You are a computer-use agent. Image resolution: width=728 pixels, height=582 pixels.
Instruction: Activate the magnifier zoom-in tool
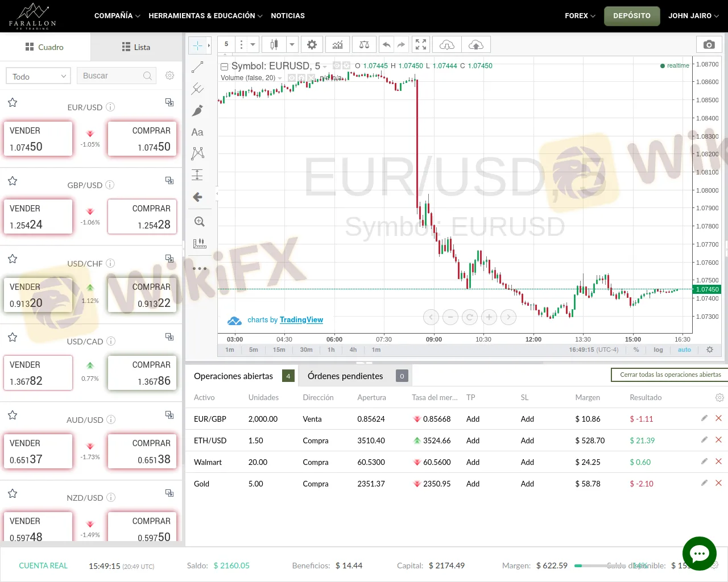[199, 222]
